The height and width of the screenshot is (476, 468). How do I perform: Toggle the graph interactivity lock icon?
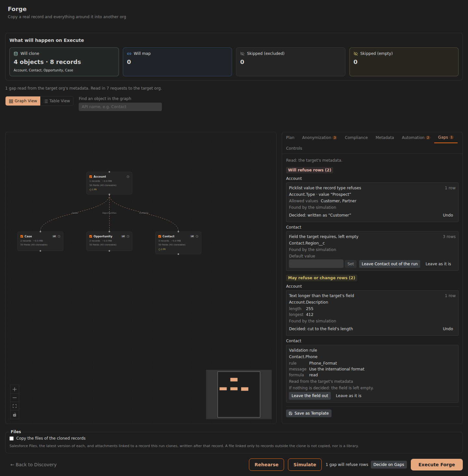point(15,415)
